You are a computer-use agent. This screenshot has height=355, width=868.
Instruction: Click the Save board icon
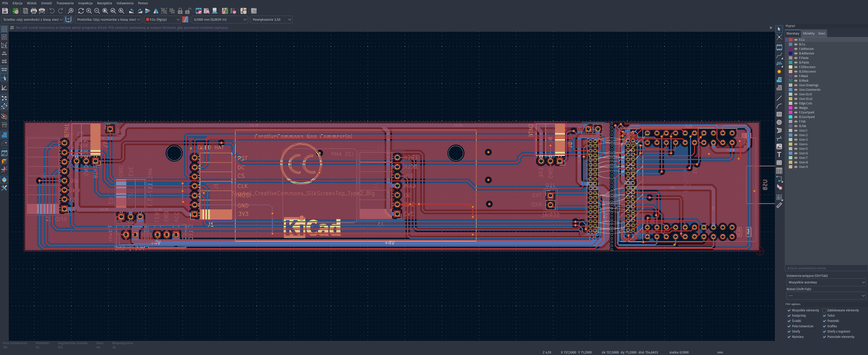click(x=5, y=11)
